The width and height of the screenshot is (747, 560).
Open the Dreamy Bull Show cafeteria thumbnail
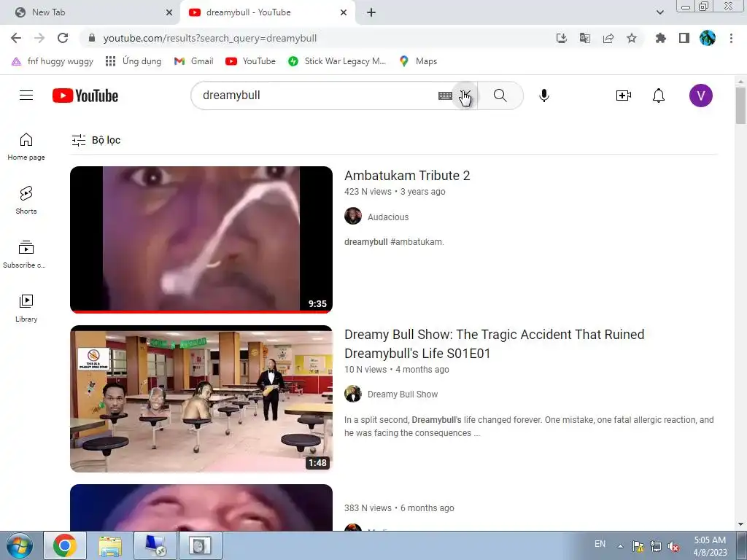click(201, 399)
